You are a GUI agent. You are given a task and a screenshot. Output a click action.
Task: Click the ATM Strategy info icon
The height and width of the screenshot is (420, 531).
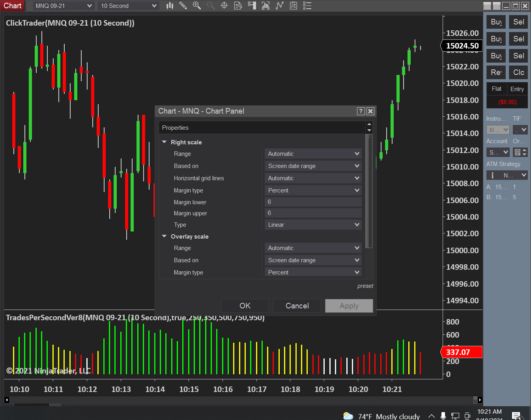coord(492,175)
